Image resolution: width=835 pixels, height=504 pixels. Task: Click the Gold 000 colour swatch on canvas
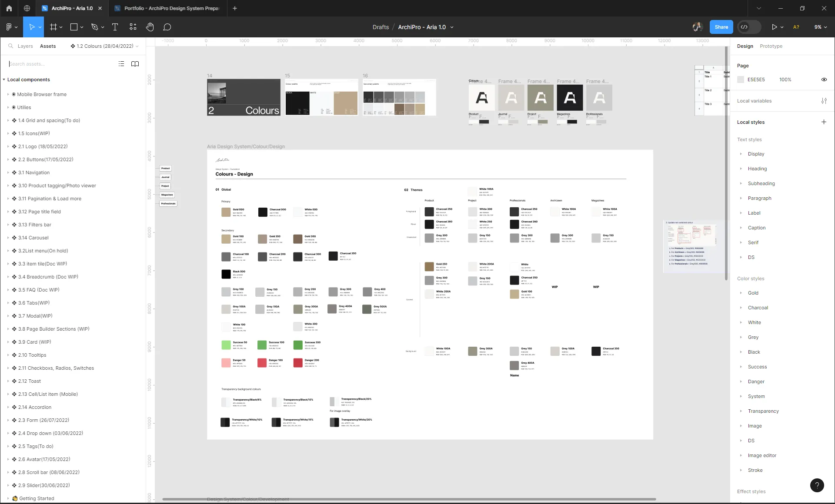(226, 212)
